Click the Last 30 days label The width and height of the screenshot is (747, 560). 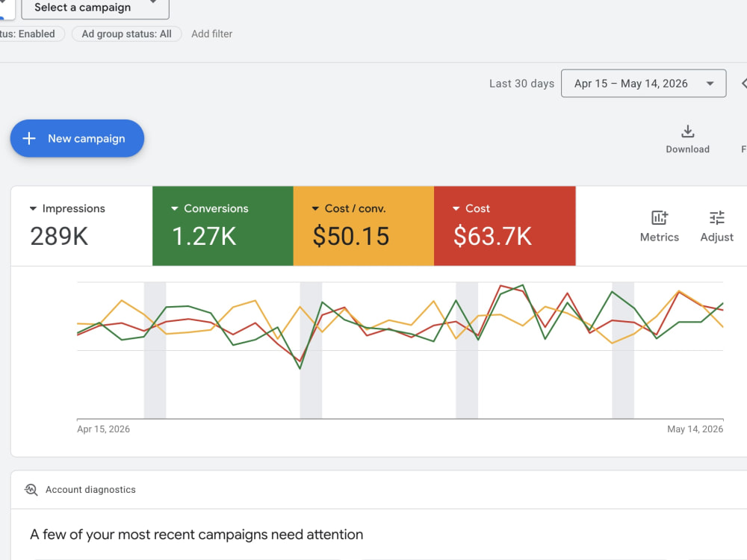[x=521, y=84]
